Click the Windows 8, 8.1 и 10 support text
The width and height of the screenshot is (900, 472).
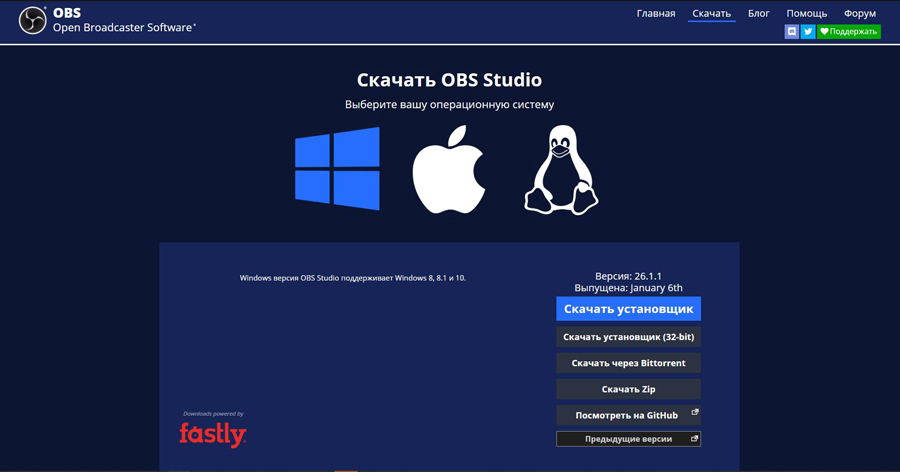coord(352,278)
